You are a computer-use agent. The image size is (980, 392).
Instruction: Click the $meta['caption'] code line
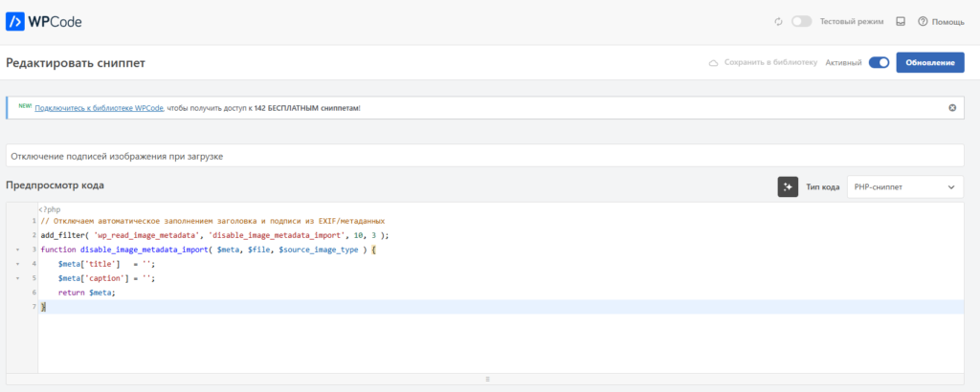click(106, 278)
